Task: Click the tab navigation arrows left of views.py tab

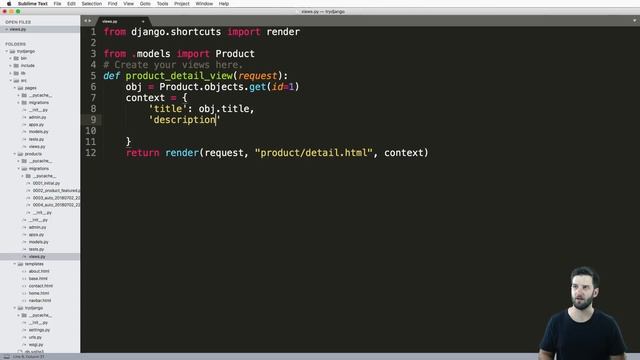Action: [87, 21]
